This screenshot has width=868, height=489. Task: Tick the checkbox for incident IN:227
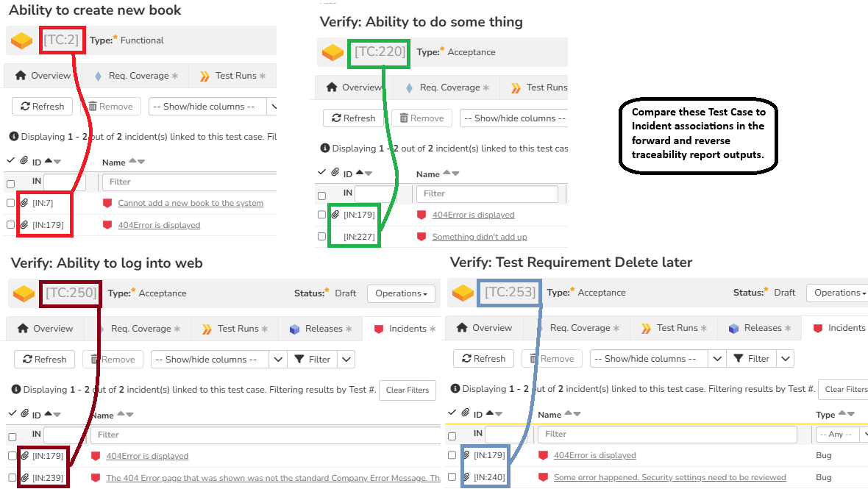pos(321,237)
